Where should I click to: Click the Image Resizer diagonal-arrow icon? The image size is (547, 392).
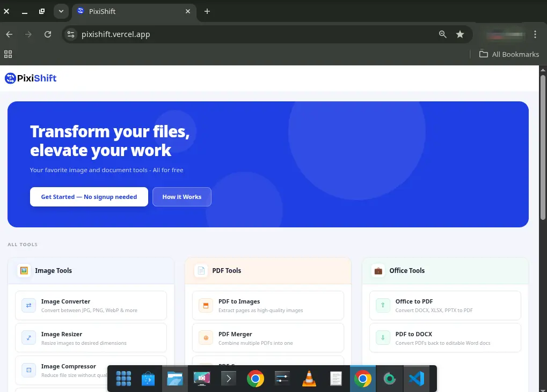(x=28, y=338)
